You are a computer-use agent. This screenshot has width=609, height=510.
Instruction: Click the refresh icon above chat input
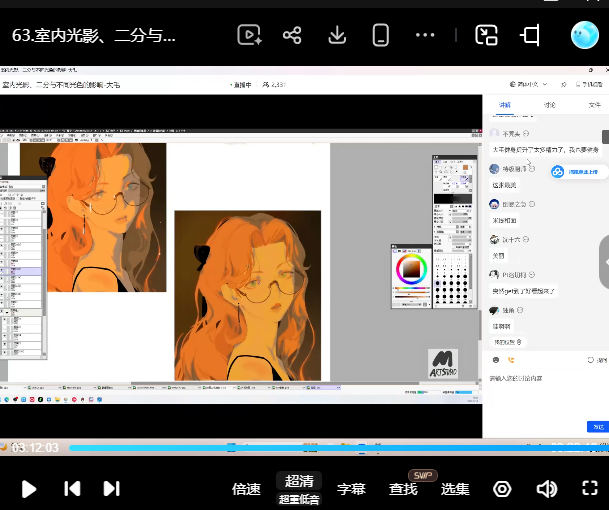pos(590,360)
